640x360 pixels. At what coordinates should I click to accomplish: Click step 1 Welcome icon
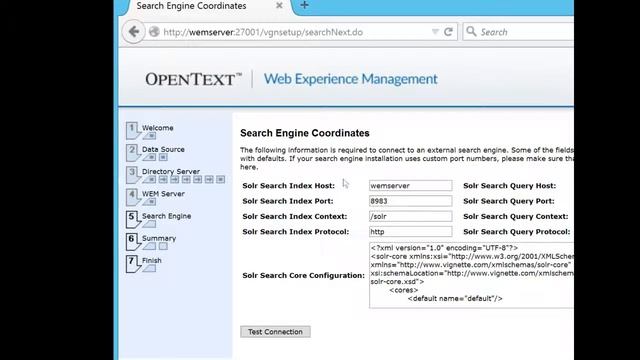click(133, 131)
